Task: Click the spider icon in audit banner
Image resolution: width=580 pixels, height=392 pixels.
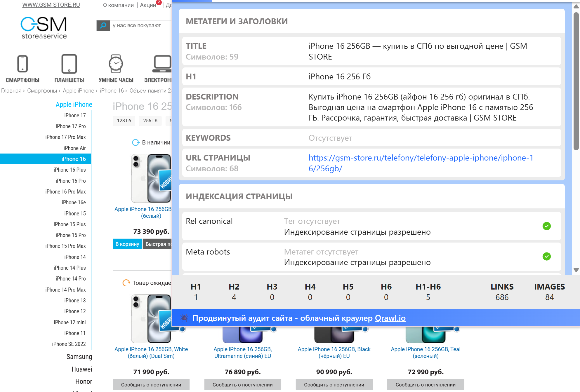Action: click(184, 318)
